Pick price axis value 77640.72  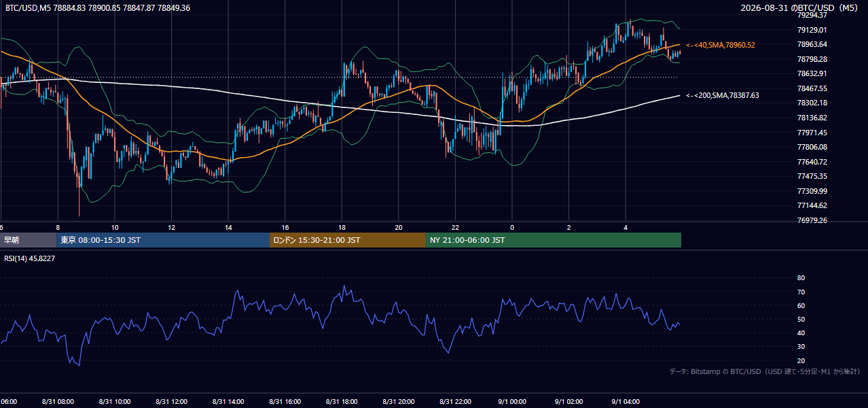(812, 162)
